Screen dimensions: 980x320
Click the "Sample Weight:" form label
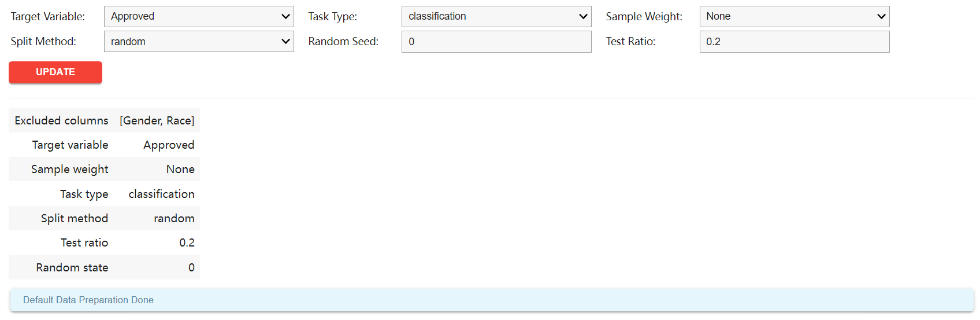coord(644,17)
